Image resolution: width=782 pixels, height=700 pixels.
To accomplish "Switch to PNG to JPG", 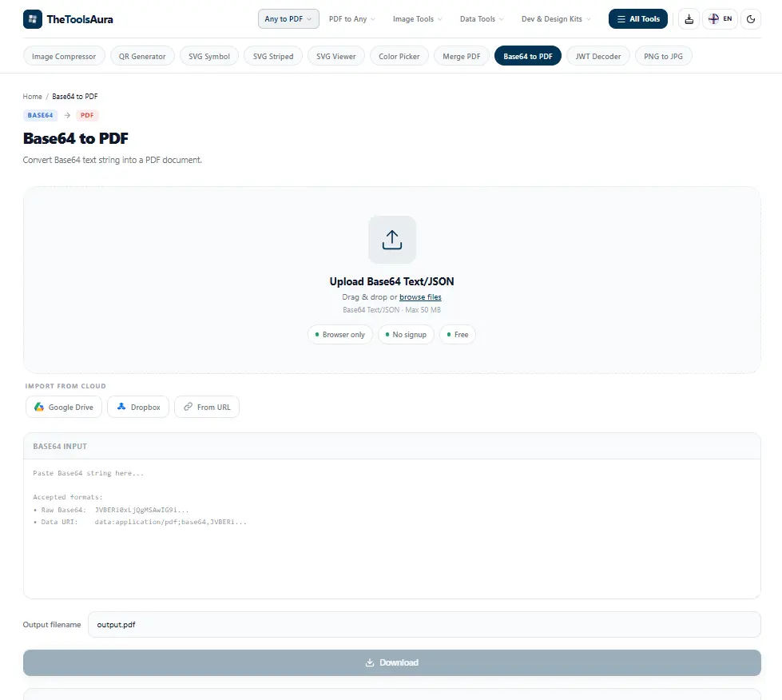I will pyautogui.click(x=663, y=56).
